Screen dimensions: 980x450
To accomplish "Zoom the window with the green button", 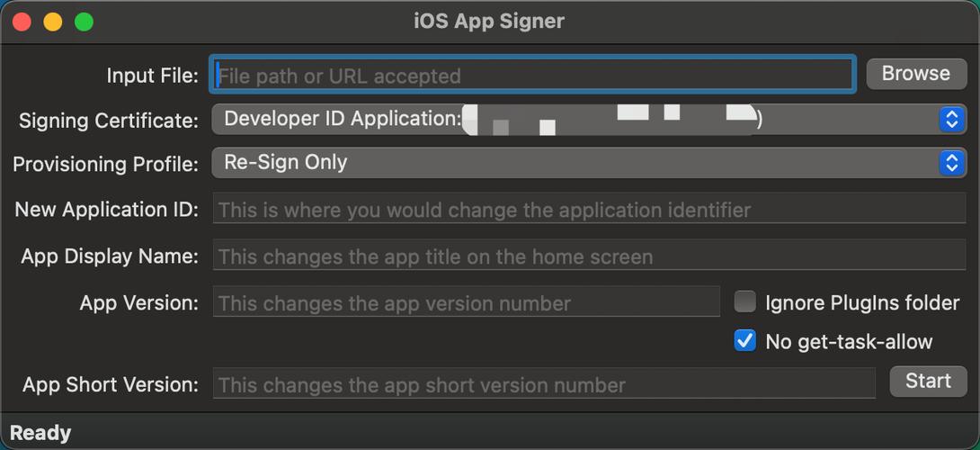I will tap(84, 22).
